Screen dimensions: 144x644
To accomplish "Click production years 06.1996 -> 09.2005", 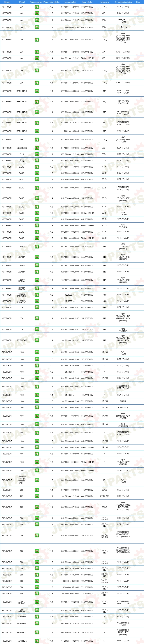I will coord(70,617).
